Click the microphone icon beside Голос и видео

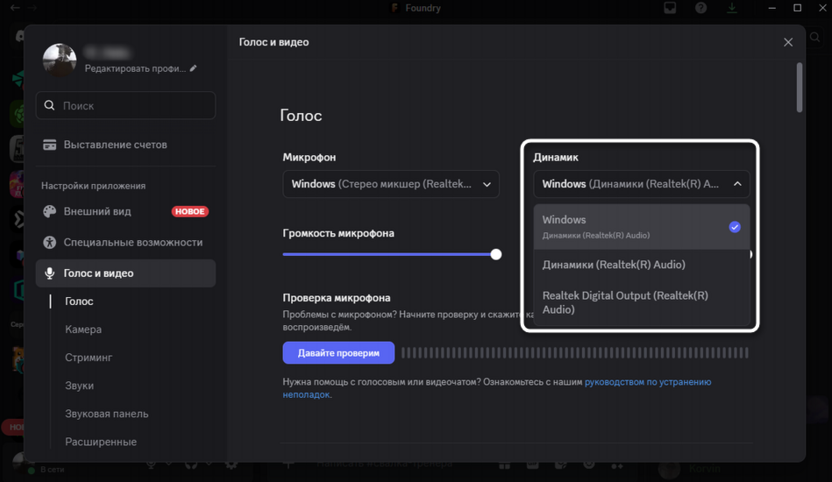[49, 273]
